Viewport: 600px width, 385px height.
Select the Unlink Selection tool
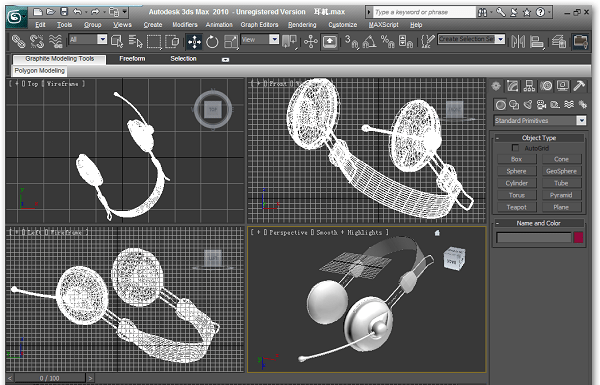click(37, 41)
